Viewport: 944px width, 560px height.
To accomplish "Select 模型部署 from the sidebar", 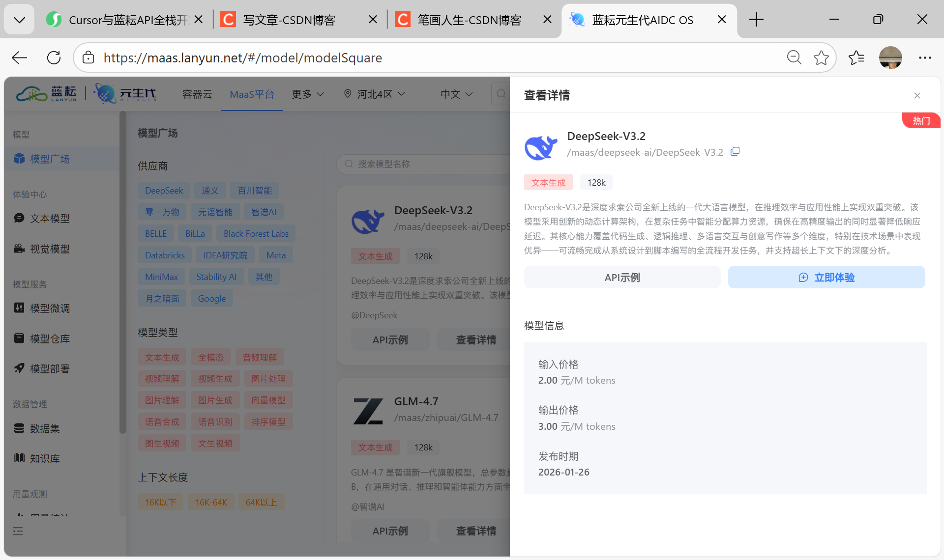I will point(49,368).
